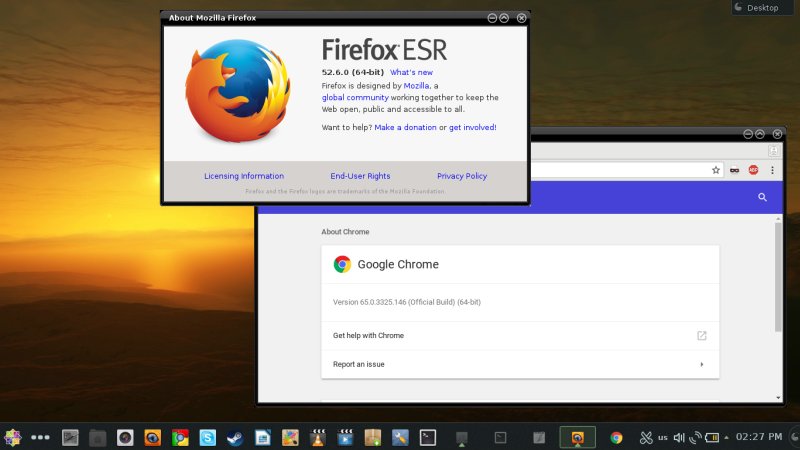800x450 pixels.
Task: Open Licensing Information
Action: (x=244, y=176)
